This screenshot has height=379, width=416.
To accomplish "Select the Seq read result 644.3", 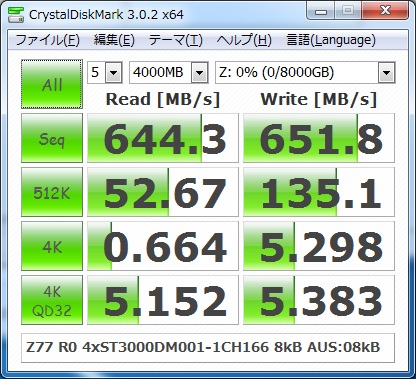I will [163, 138].
